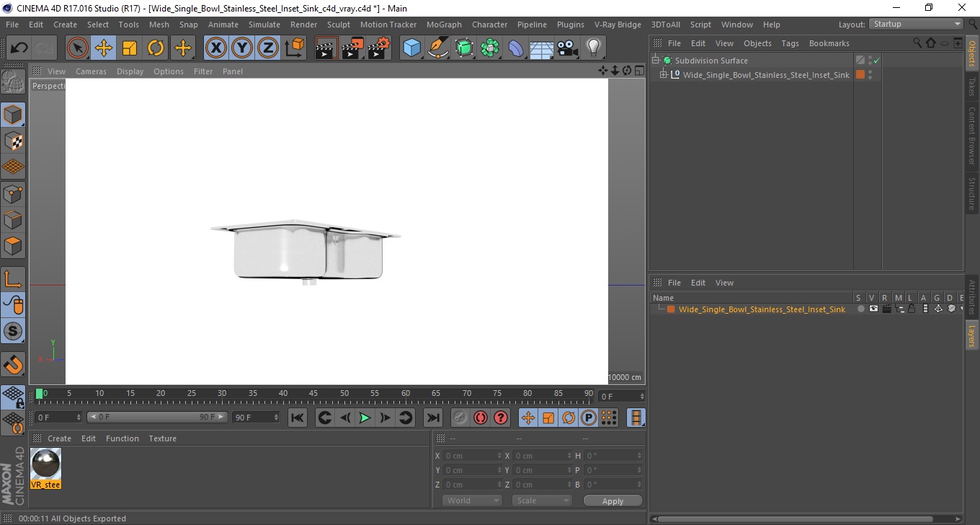Toggle maximize viewport icon
The image size is (980, 525).
tap(639, 71)
